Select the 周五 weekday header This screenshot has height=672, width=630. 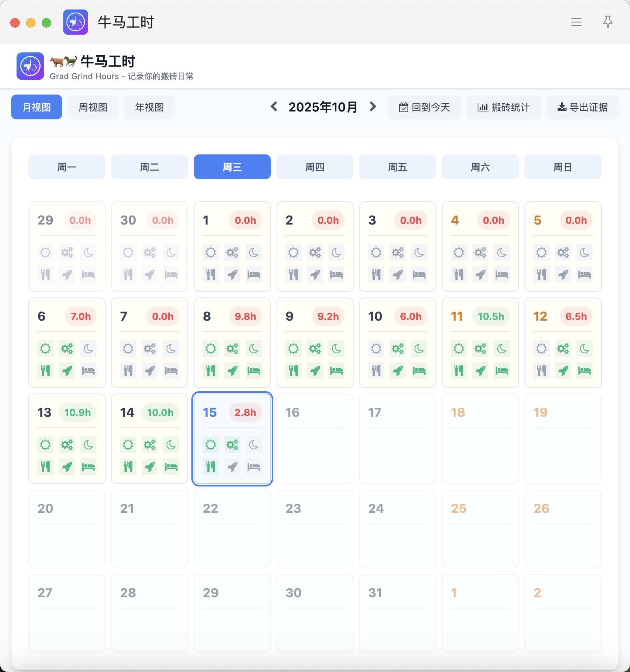[398, 167]
